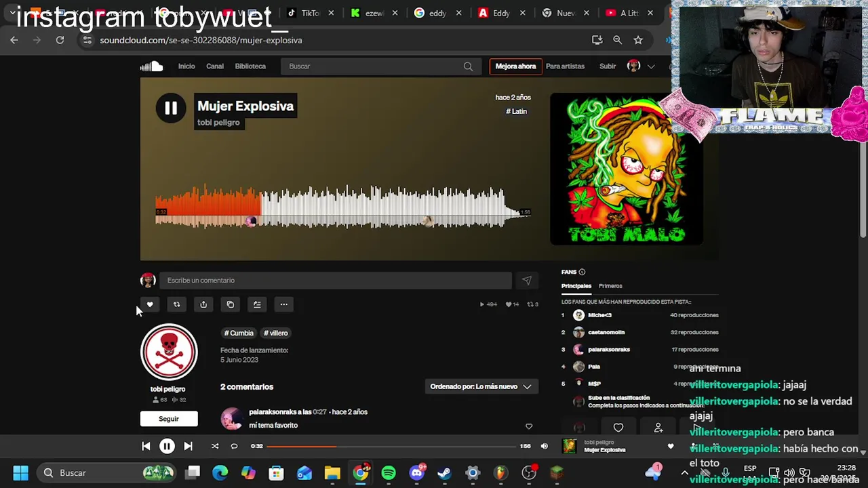
Task: Open the # Latin genre tag
Action: click(x=516, y=111)
